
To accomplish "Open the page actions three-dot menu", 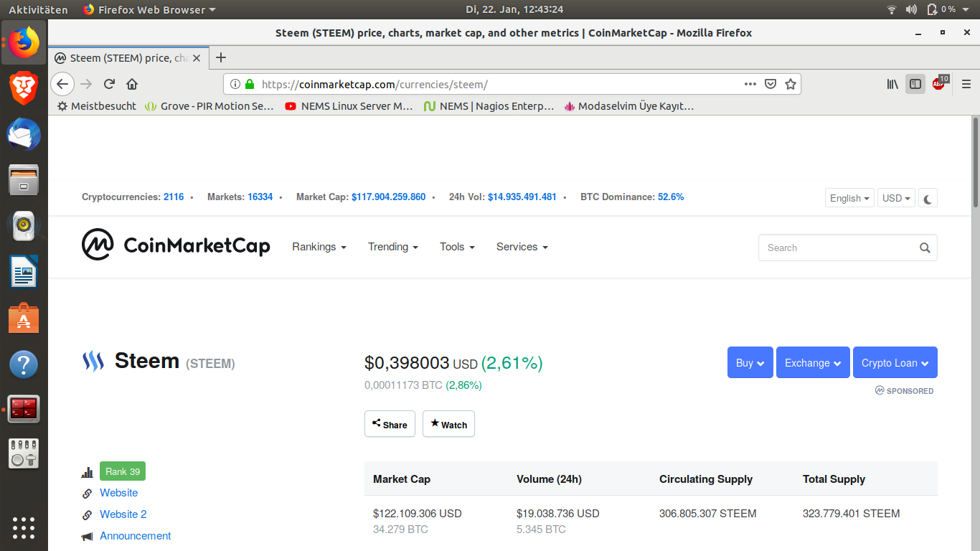I will coord(750,84).
